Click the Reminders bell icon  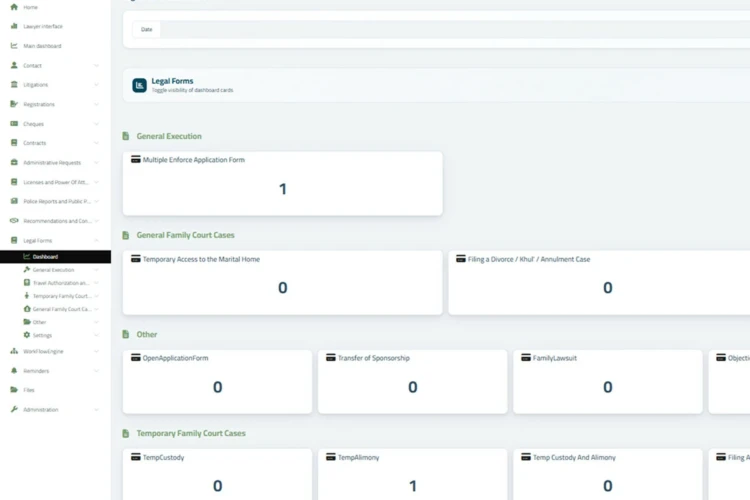point(14,371)
